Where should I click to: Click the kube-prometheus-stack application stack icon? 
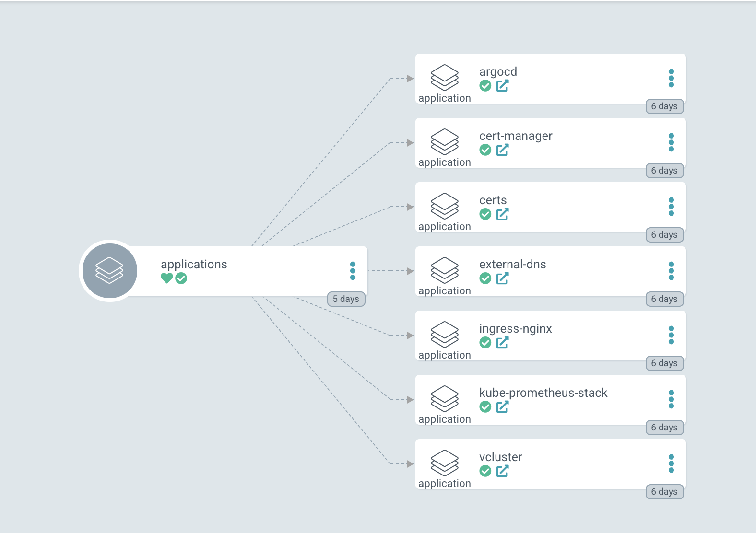445,399
